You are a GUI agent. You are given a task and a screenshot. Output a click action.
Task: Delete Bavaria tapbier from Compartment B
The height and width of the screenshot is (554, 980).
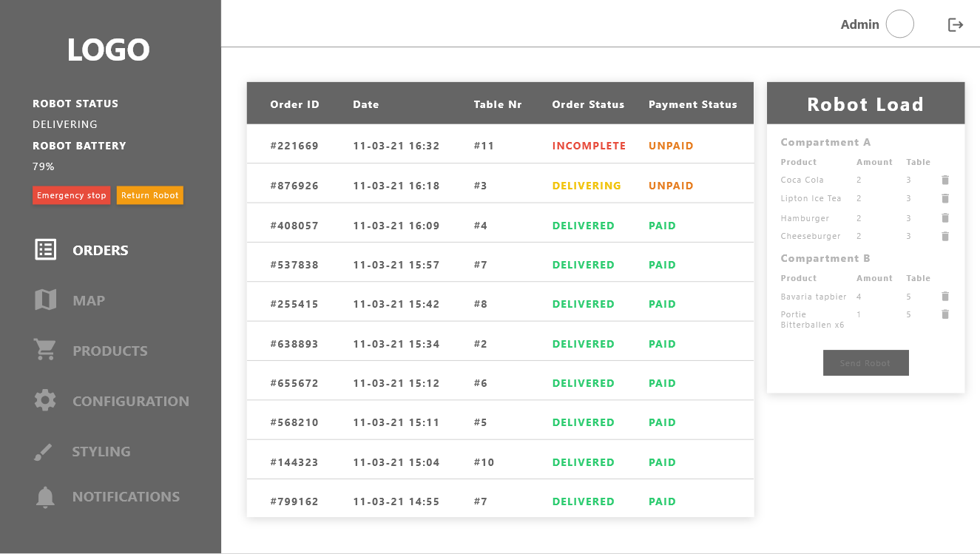[x=945, y=297]
